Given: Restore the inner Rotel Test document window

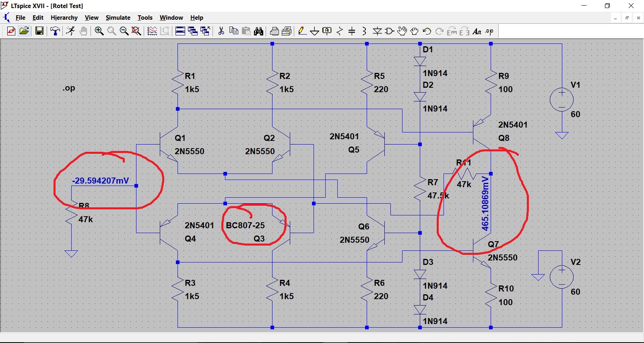Looking at the screenshot, I should pyautogui.click(x=627, y=18).
